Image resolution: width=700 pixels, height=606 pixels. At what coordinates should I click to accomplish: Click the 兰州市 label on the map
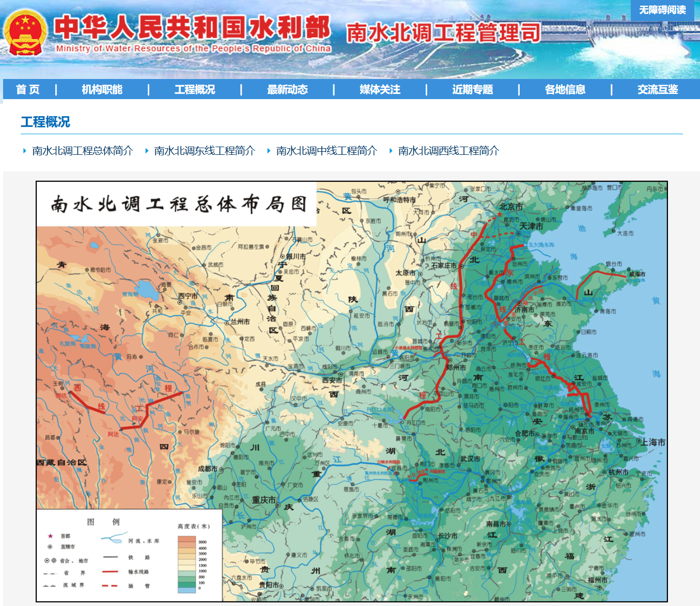(240, 322)
